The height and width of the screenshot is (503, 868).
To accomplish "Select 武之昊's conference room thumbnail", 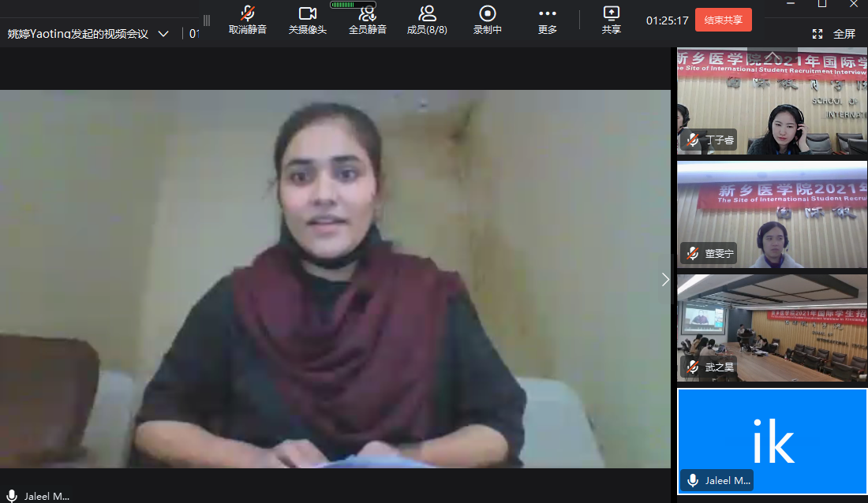I will pyautogui.click(x=772, y=327).
